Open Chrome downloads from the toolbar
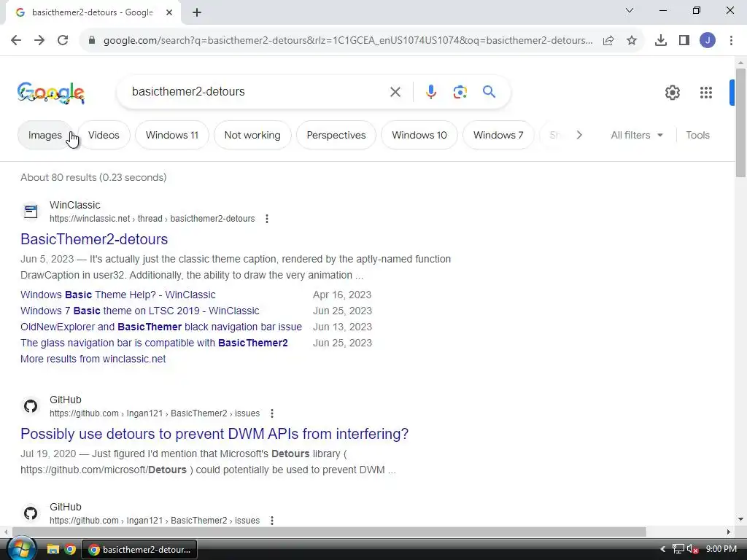Viewport: 747px width, 560px height. click(661, 41)
